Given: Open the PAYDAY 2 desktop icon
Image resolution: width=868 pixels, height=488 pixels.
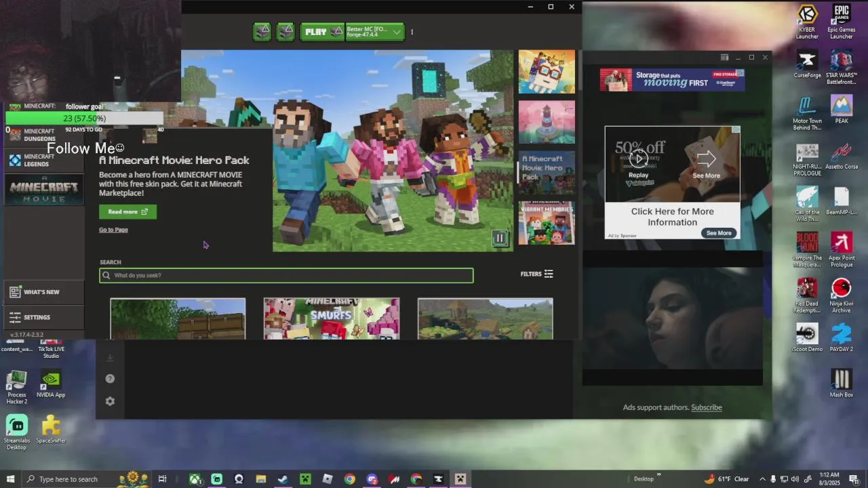Looking at the screenshot, I should [842, 338].
